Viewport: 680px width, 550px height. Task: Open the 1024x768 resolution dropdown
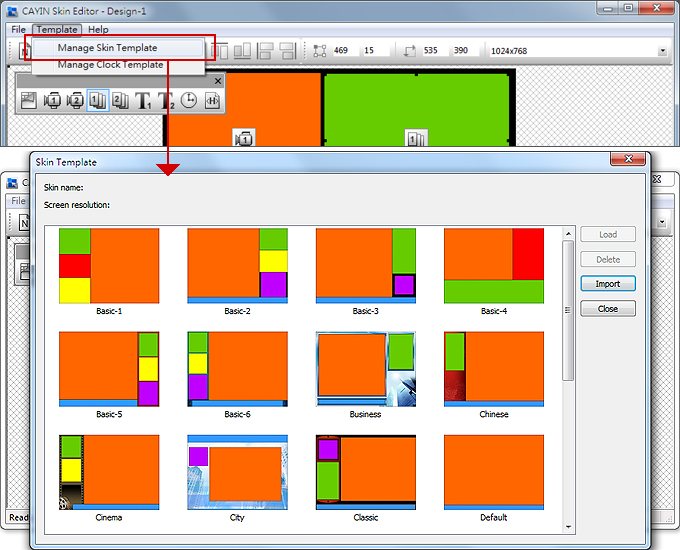point(662,51)
